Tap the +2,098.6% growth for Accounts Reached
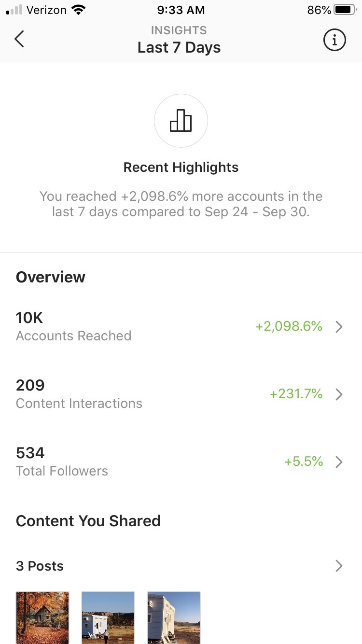The height and width of the screenshot is (644, 362). pos(288,326)
